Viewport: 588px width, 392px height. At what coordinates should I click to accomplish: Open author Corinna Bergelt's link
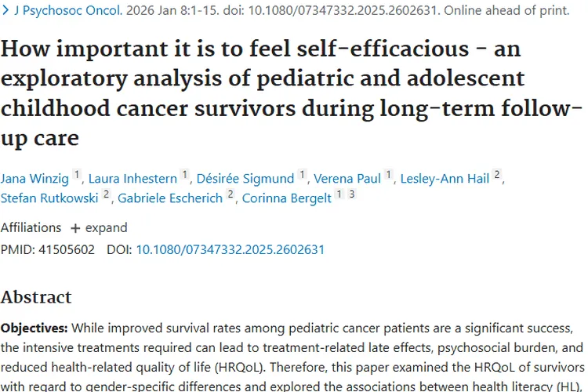pos(288,198)
